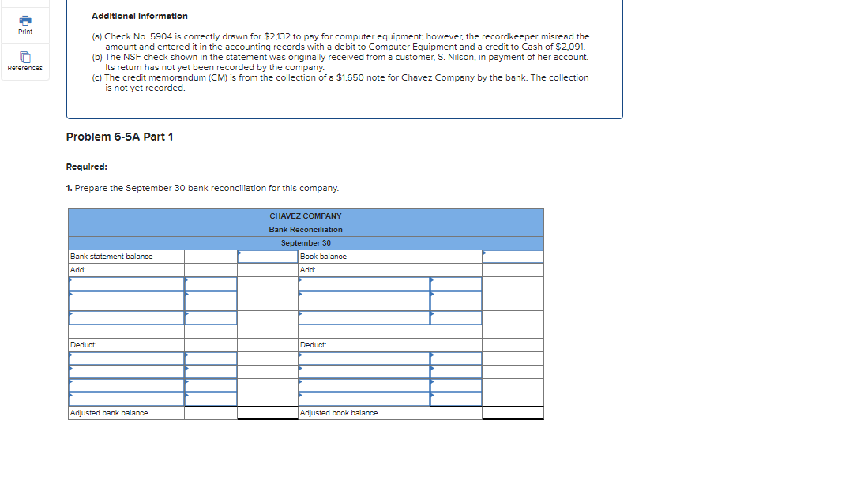Click the 'Additional Information' heading
868x484 pixels.
(140, 16)
